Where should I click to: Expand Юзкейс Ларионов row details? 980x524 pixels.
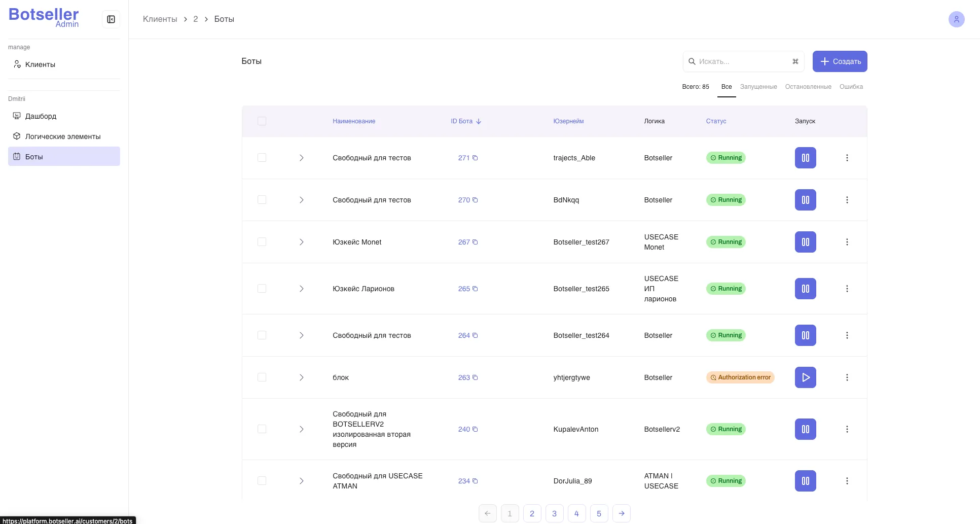[x=301, y=289]
